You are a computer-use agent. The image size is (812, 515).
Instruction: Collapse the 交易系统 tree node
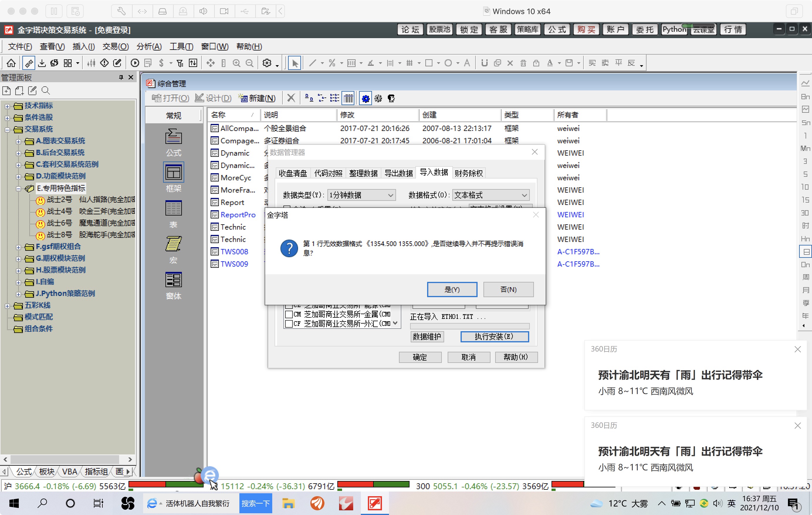pos(7,129)
